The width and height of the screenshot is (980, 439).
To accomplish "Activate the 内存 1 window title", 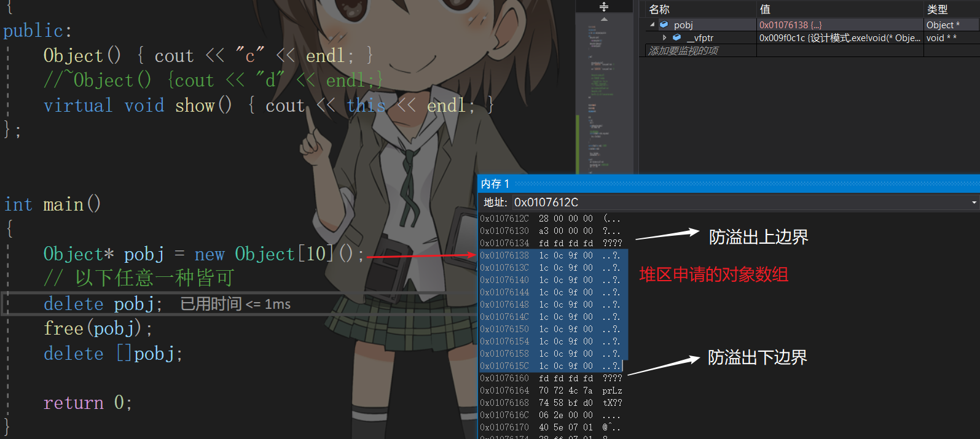I will 495,184.
